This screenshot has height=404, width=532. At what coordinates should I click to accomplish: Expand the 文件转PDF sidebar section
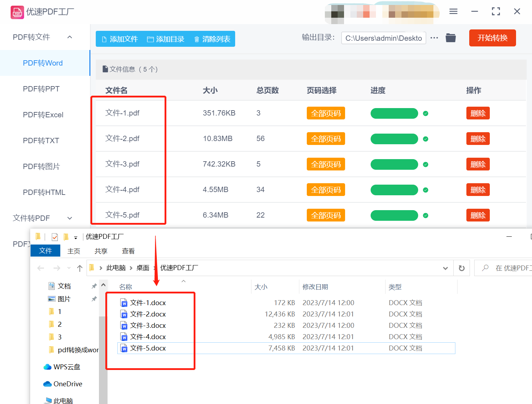tap(70, 218)
